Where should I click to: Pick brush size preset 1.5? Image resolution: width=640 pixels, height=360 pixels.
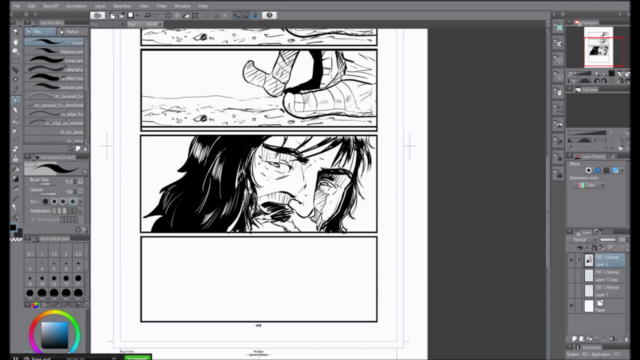coord(54,251)
